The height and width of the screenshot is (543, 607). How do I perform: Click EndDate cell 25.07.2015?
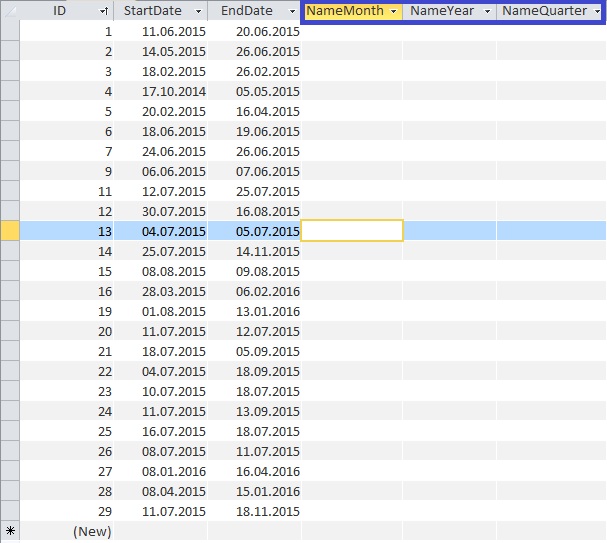[x=254, y=191]
